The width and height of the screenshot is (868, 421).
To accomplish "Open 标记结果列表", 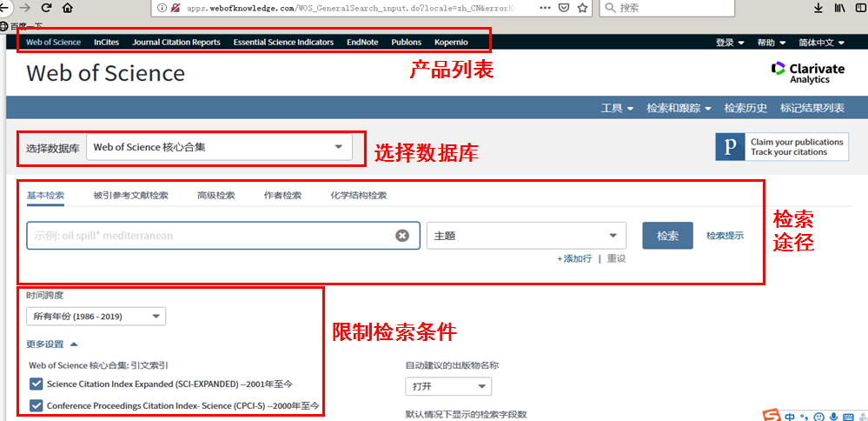I will [x=812, y=108].
